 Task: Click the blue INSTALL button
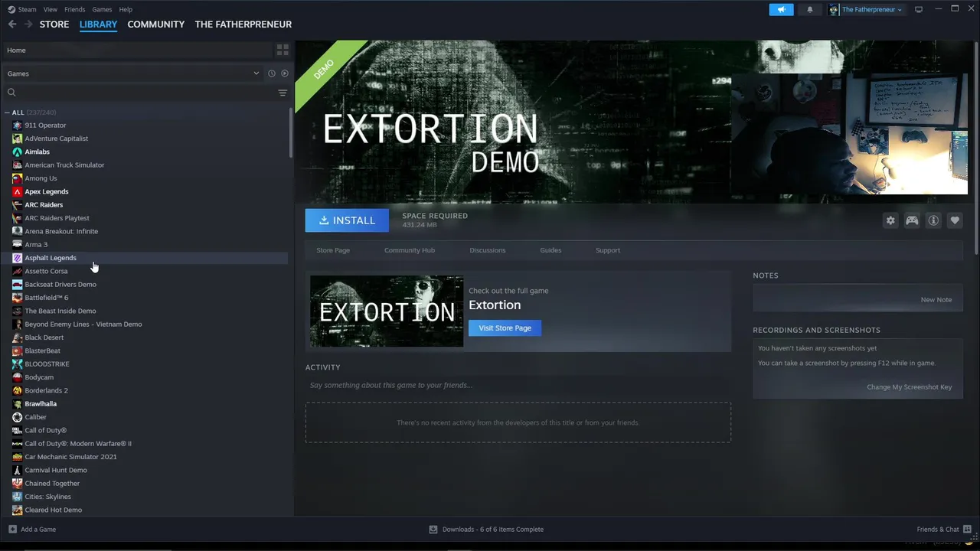pos(347,220)
